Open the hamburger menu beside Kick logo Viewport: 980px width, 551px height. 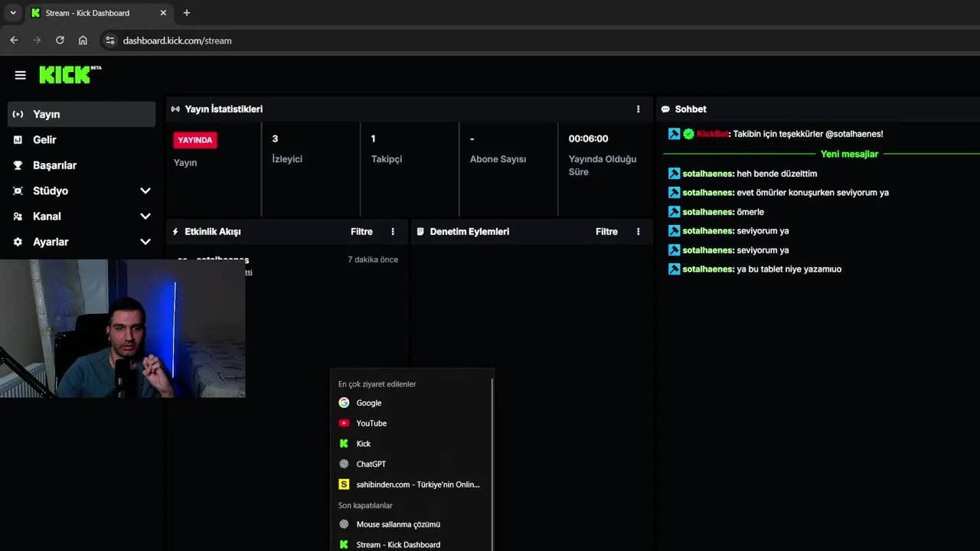point(21,75)
